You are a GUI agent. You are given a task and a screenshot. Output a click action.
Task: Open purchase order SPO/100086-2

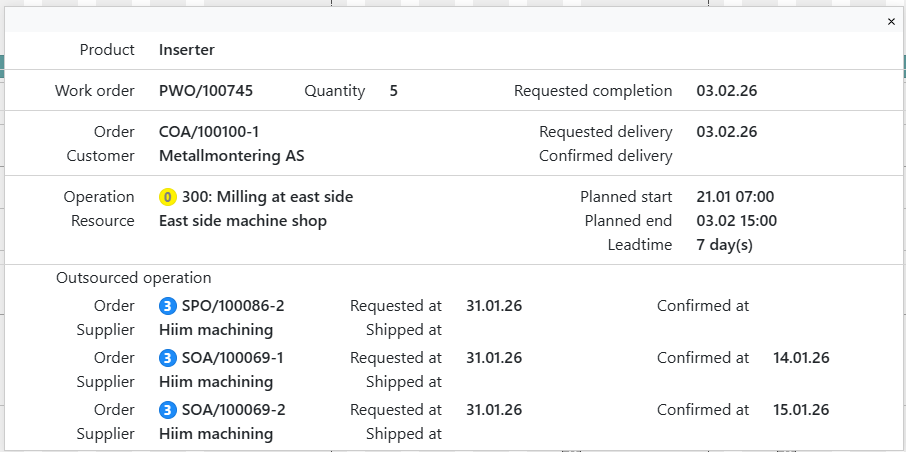pos(233,306)
